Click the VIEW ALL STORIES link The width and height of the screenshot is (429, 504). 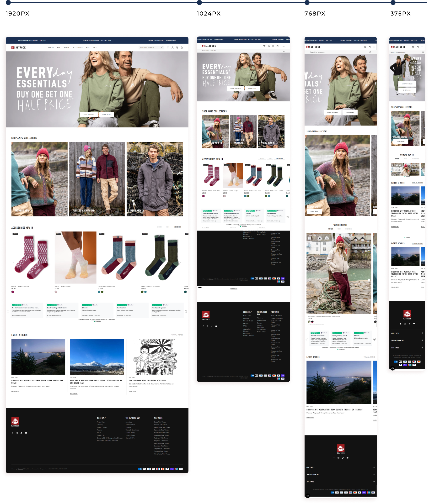177,335
